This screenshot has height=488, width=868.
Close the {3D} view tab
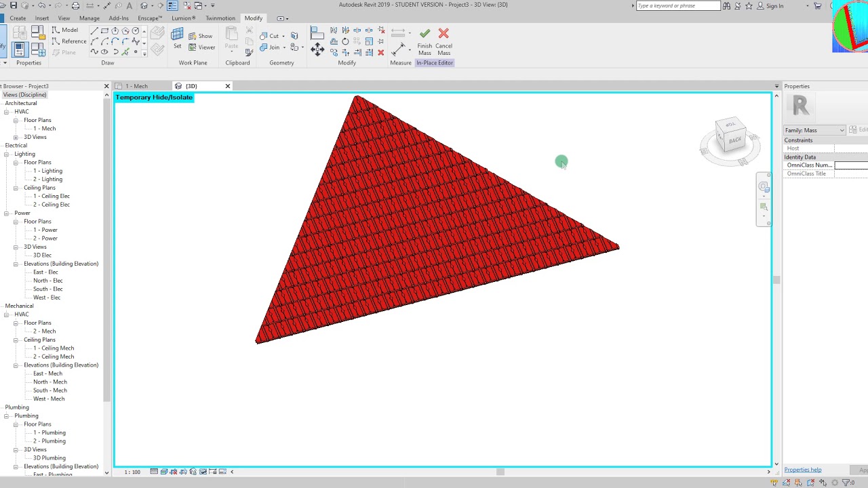point(228,86)
